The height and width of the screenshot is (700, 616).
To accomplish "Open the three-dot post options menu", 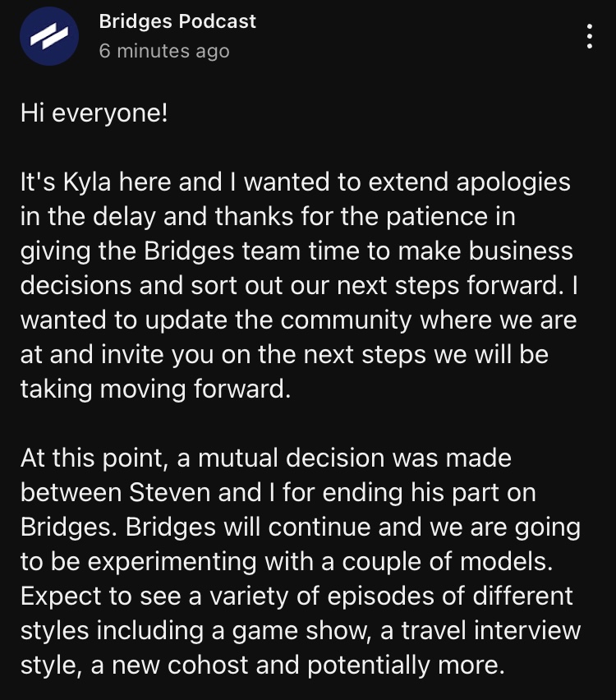I will coord(590,36).
